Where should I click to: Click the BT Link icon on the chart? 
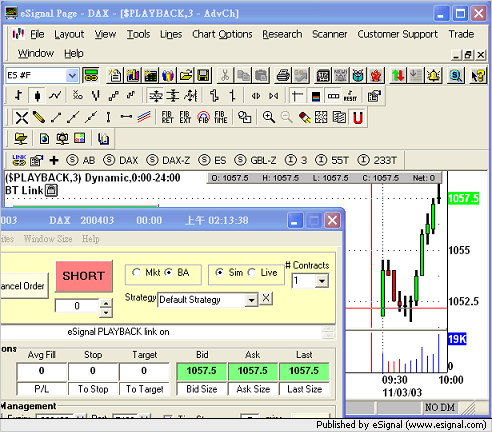(x=51, y=191)
